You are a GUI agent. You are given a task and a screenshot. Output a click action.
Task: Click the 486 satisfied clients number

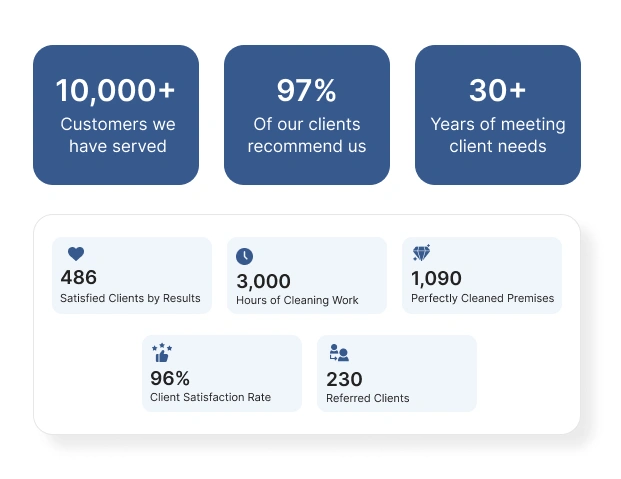(x=79, y=277)
